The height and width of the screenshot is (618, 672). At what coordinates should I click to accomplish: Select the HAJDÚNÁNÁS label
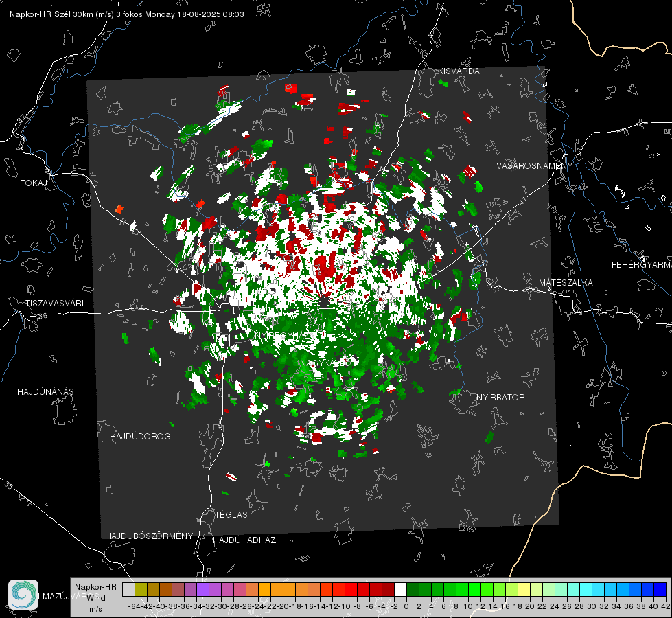click(x=45, y=392)
